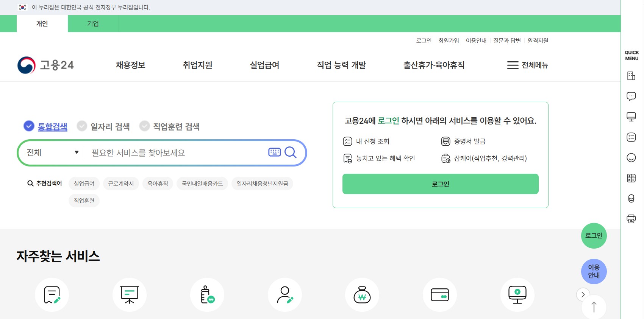Open the monitor icon in Quick Menu
The width and height of the screenshot is (644, 319).
(x=631, y=117)
